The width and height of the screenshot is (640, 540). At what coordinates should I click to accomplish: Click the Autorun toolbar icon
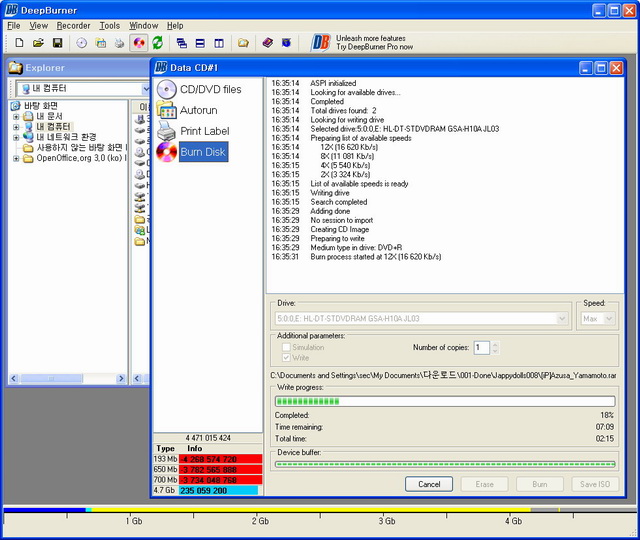[x=100, y=42]
